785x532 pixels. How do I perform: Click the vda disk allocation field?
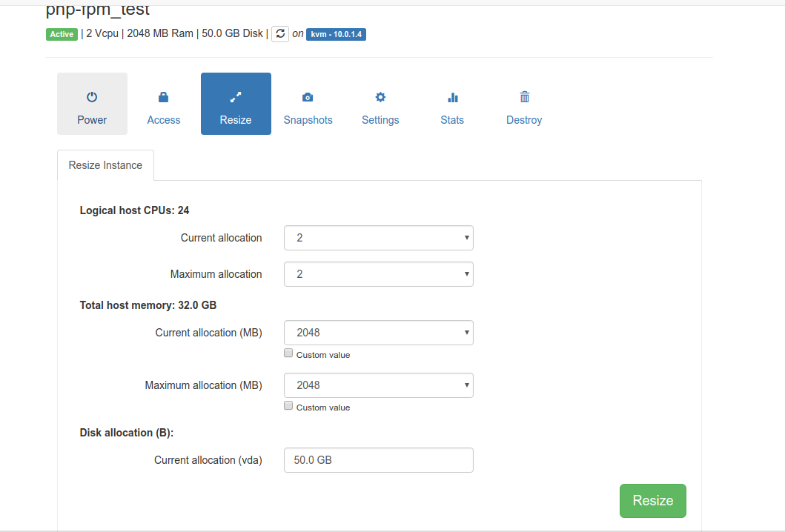pos(379,460)
